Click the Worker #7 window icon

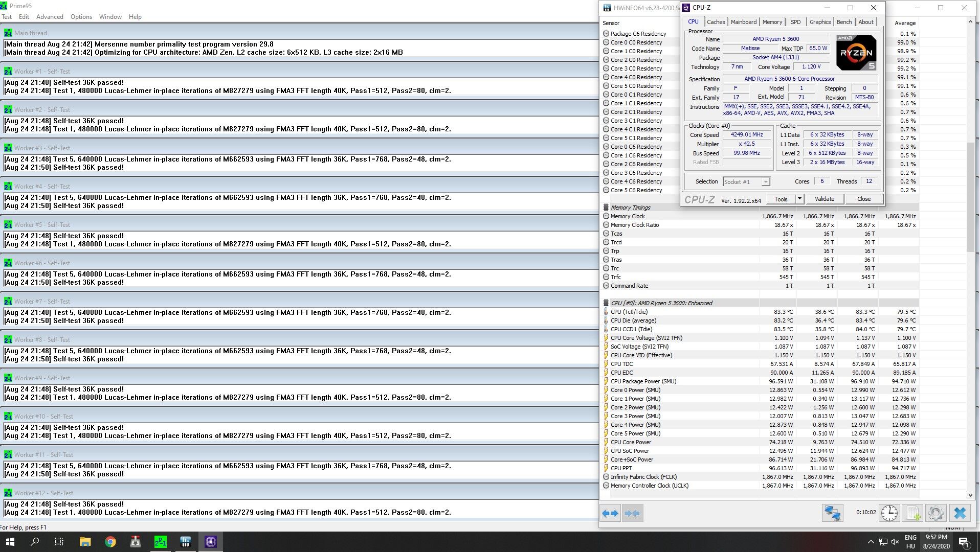pos(8,302)
